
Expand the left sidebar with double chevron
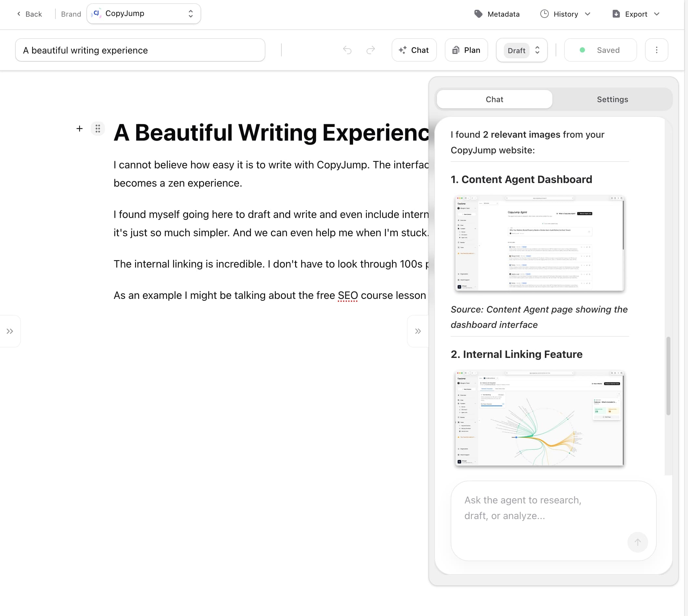(10, 331)
